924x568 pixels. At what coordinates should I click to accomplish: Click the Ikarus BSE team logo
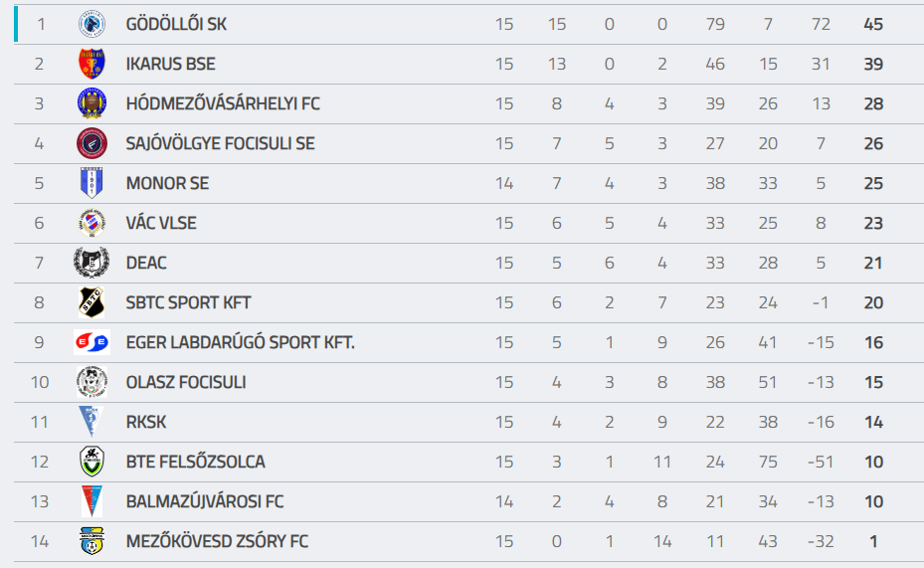(92, 64)
